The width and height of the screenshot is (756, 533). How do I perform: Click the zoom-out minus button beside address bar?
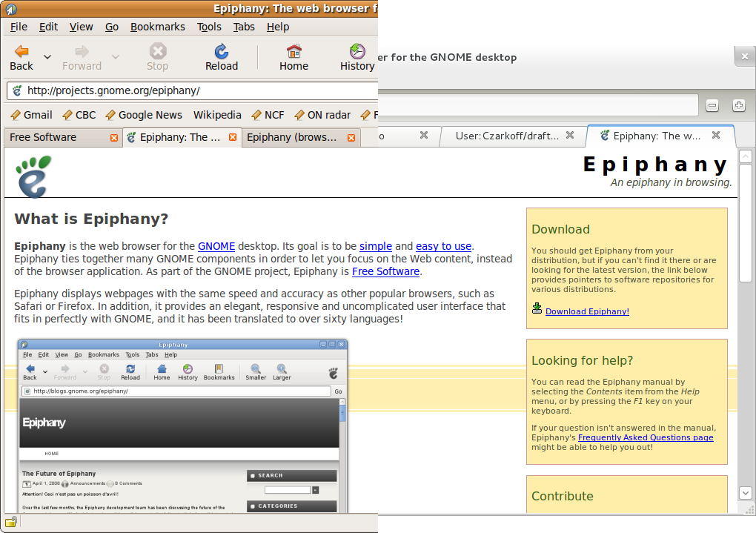[712, 106]
